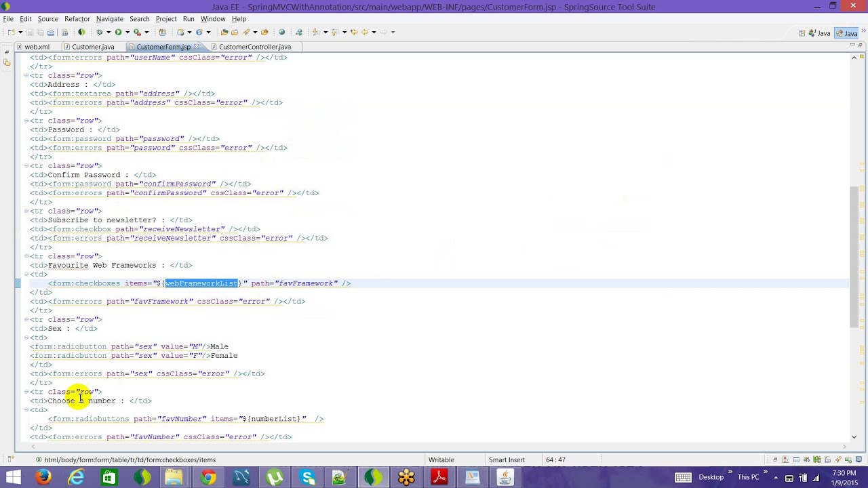This screenshot has height=488, width=868.
Task: Open the Debug dropdown arrow
Action: pyautogui.click(x=108, y=32)
